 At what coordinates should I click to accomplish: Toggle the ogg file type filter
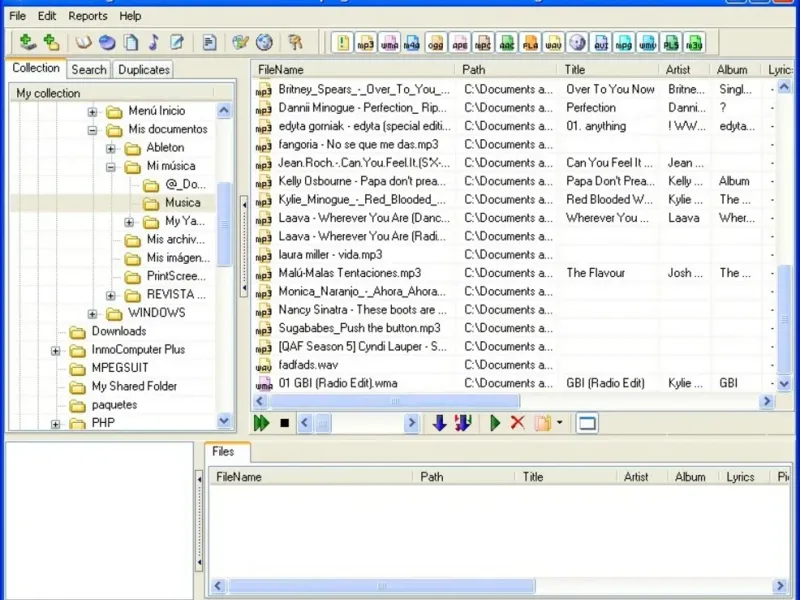[436, 43]
